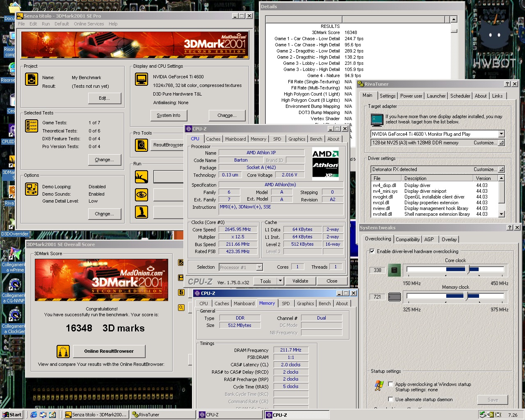Enable Use alternate startup daemon checkbox
525x420 pixels.
click(x=390, y=399)
